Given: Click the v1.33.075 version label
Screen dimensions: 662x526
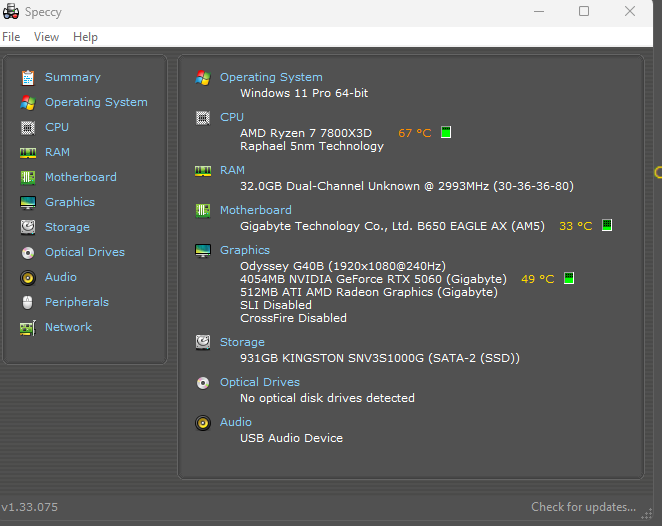Looking at the screenshot, I should [x=29, y=507].
